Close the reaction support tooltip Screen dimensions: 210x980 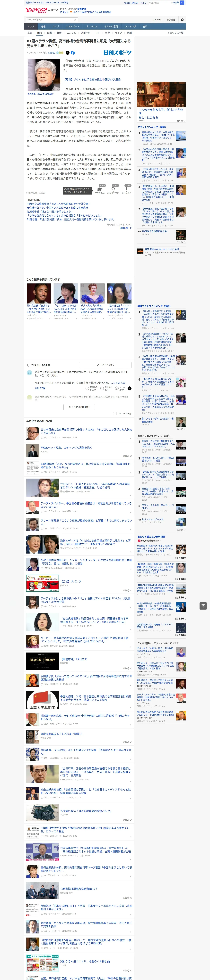pos(91,189)
